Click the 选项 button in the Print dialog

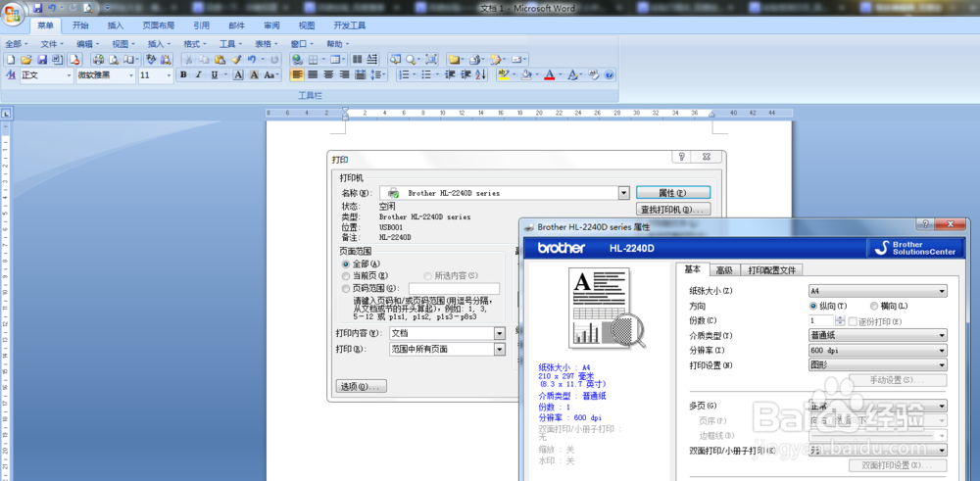click(362, 387)
